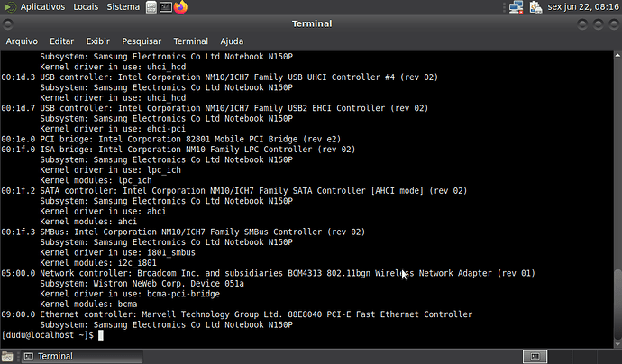The height and width of the screenshot is (364, 622).
Task: Open the Arquivo menu
Action: tap(22, 41)
